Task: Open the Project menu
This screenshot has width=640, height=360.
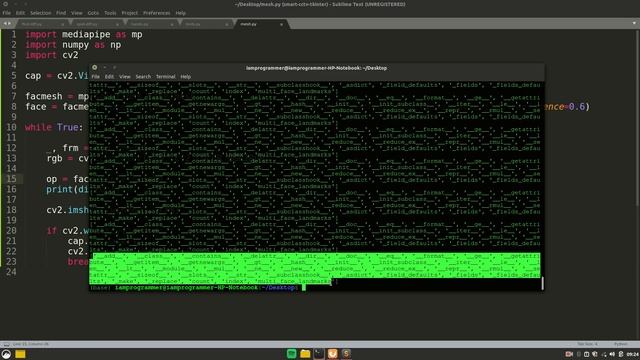Action: pyautogui.click(x=129, y=13)
